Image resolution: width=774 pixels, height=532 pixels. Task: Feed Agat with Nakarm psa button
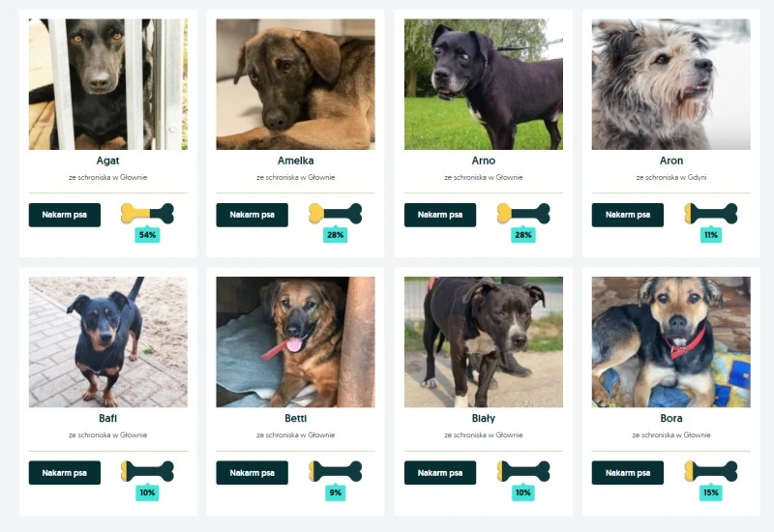pyautogui.click(x=65, y=215)
